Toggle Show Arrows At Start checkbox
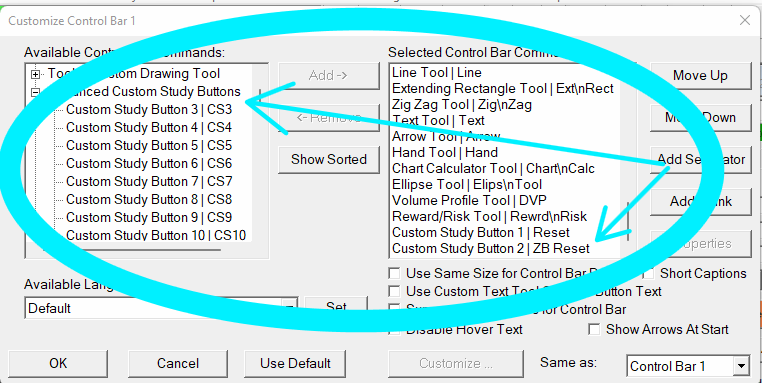 (x=594, y=330)
